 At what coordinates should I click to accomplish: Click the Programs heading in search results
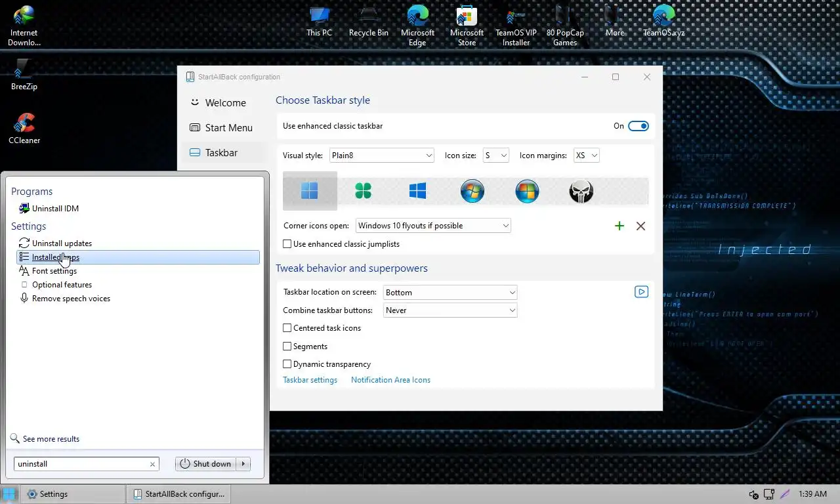coord(31,192)
